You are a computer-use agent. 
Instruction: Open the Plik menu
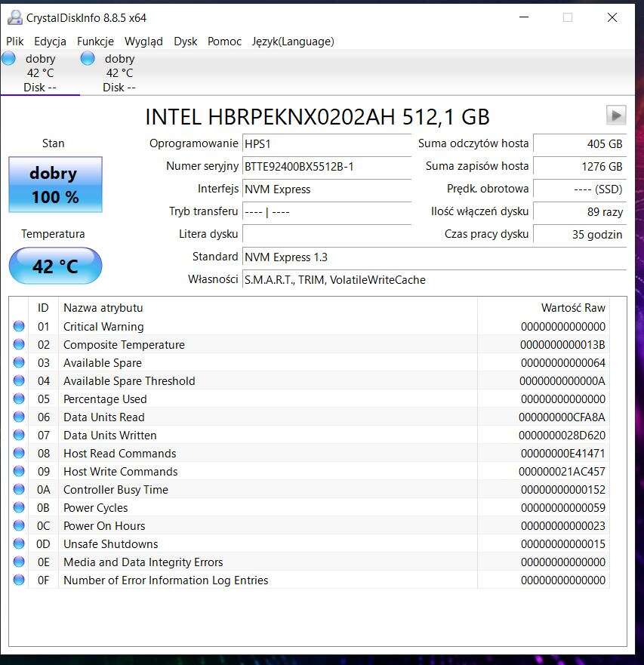point(15,42)
